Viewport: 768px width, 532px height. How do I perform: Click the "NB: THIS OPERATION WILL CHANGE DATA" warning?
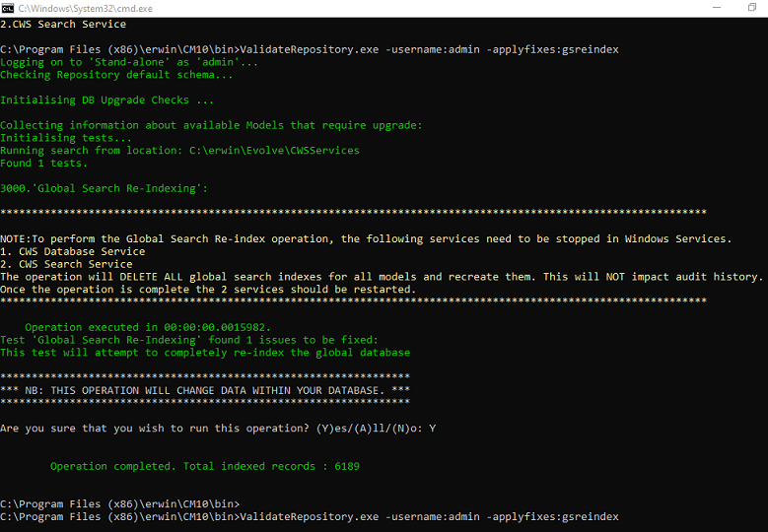tap(205, 390)
